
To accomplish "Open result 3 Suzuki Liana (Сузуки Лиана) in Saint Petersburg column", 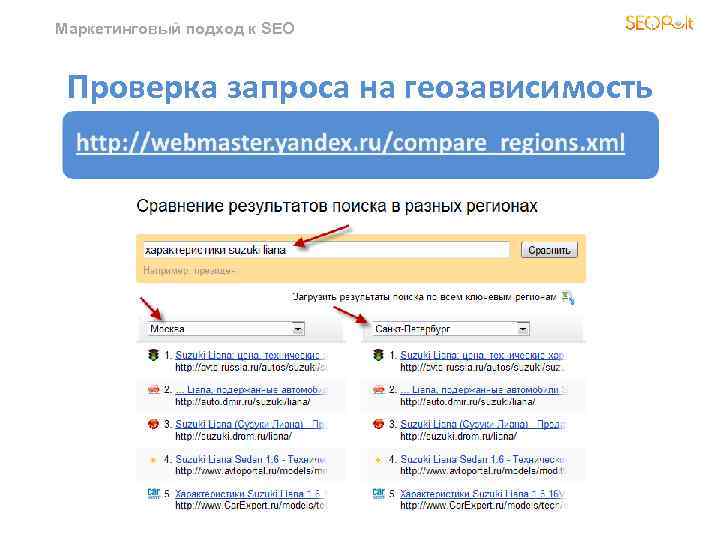I will coord(483,424).
